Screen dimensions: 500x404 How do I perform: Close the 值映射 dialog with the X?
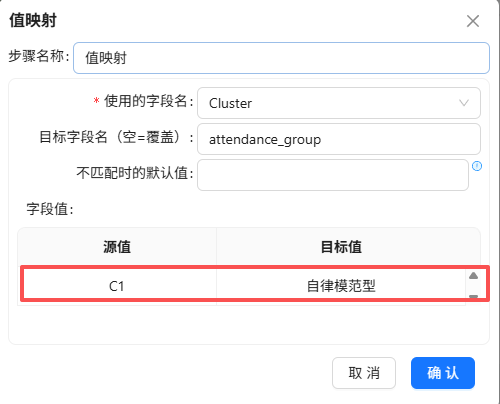(x=473, y=21)
